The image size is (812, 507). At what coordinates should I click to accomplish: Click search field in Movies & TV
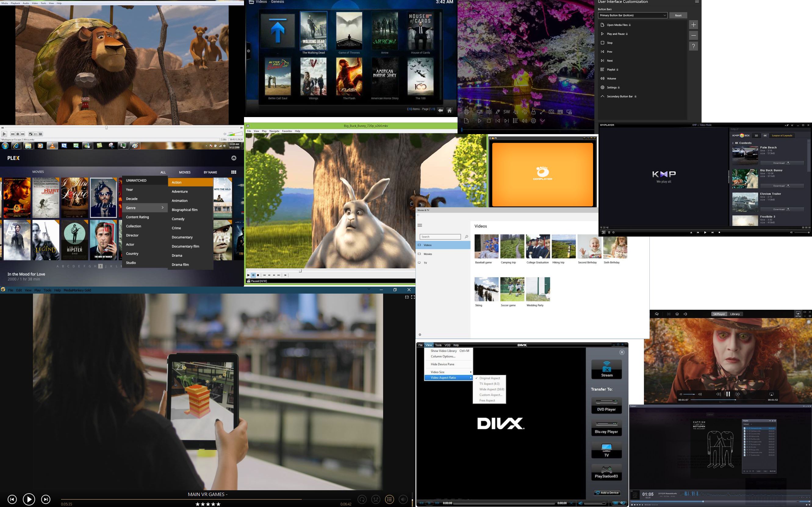click(440, 237)
